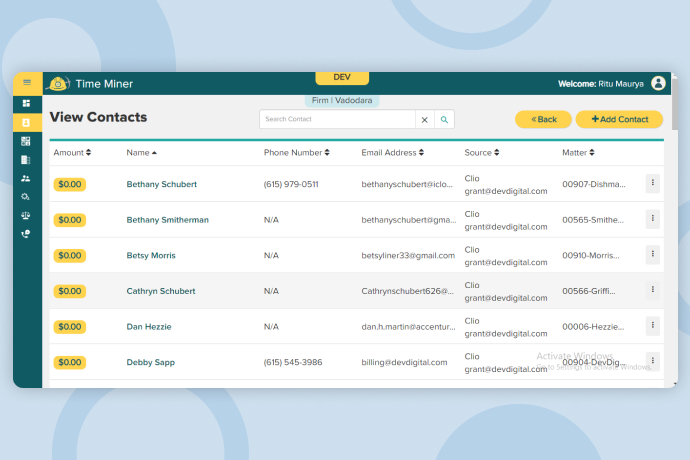Screen dimensions: 690x460
Task: Open the row menu for Debby Sapp
Action: (653, 361)
